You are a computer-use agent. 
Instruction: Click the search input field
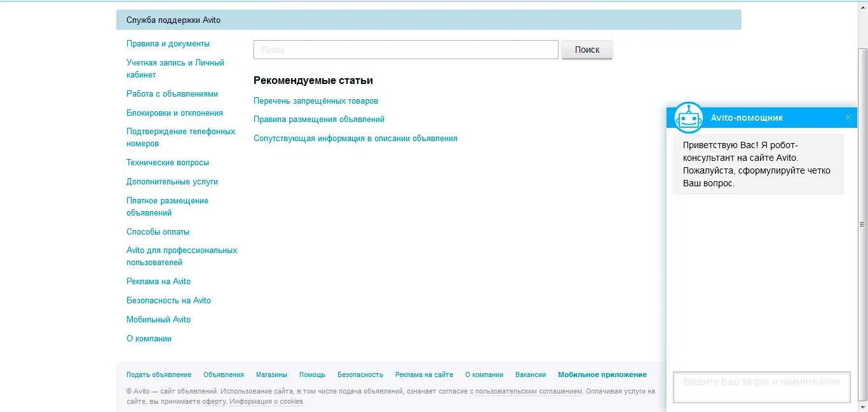405,50
